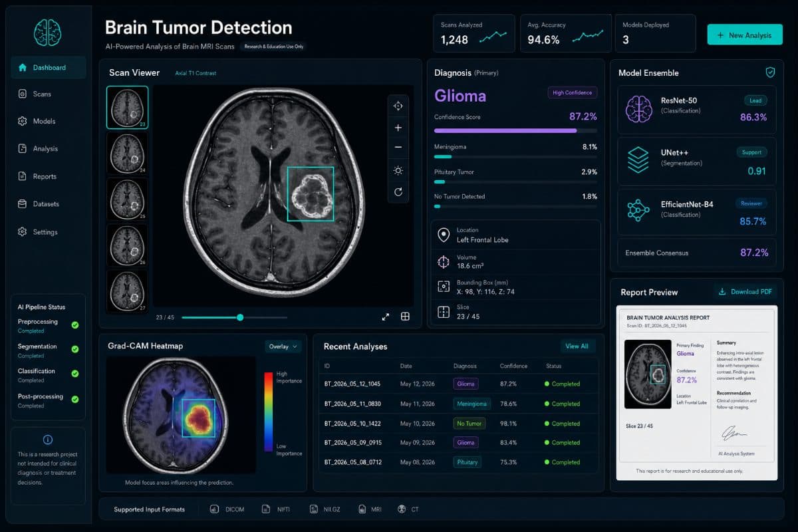Select scan thumbnail slice 26
Viewport: 798px width, 532px height.
pyautogui.click(x=128, y=245)
